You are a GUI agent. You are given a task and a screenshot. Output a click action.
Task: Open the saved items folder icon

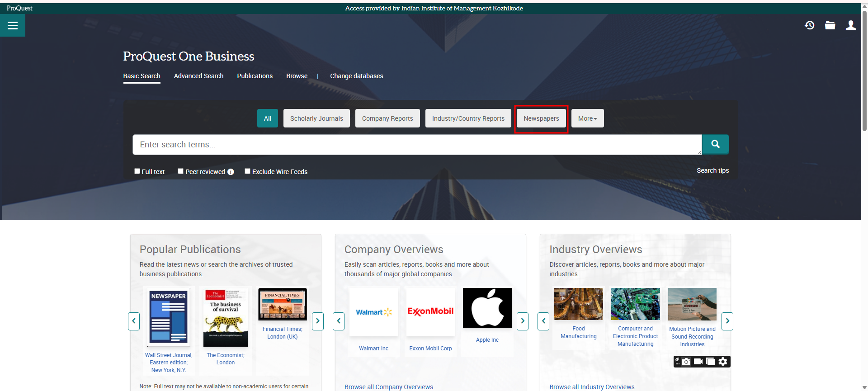(x=830, y=25)
